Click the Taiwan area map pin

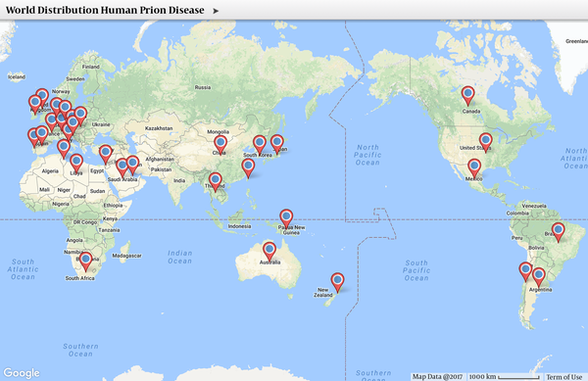248,168
